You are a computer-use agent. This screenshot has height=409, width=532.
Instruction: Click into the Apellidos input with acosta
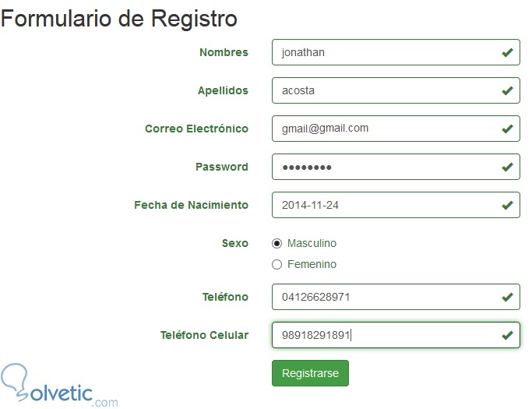click(x=382, y=91)
